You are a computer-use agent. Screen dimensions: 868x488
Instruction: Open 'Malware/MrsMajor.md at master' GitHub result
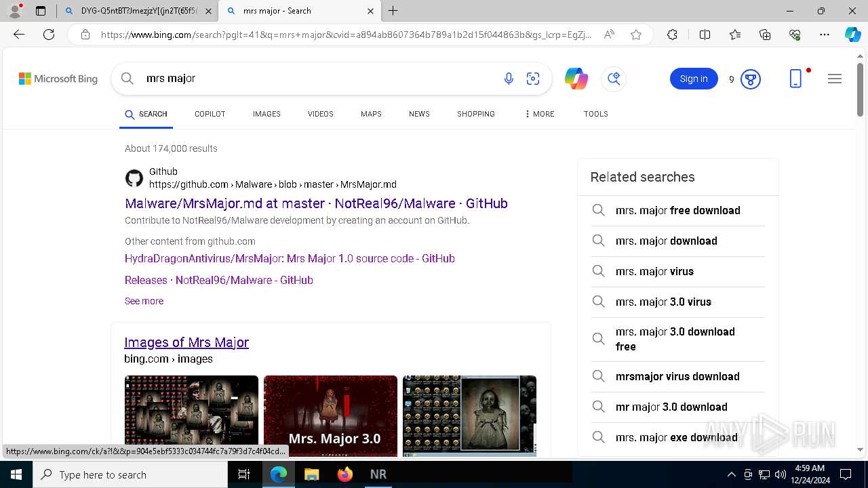click(316, 203)
